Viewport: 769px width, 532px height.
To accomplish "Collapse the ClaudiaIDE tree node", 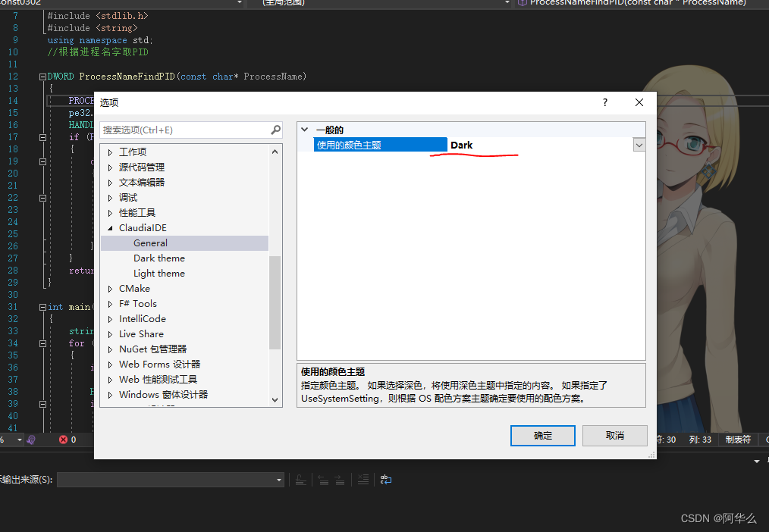I will click(110, 227).
